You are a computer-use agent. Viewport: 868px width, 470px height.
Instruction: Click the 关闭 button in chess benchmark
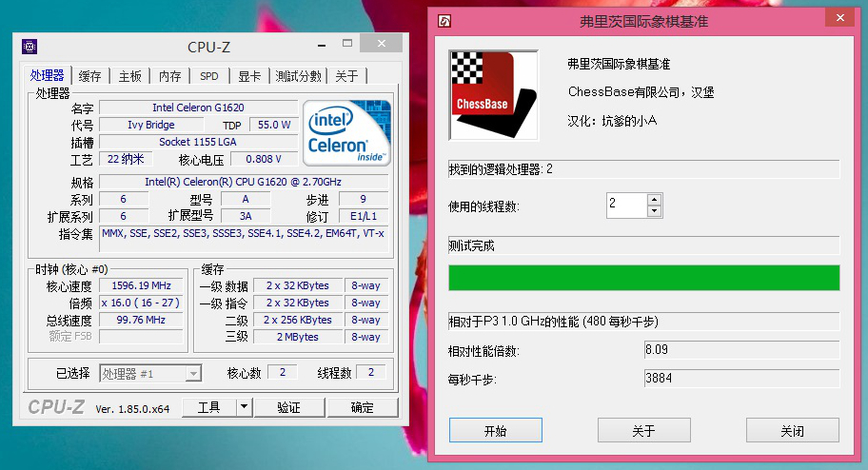coord(792,430)
